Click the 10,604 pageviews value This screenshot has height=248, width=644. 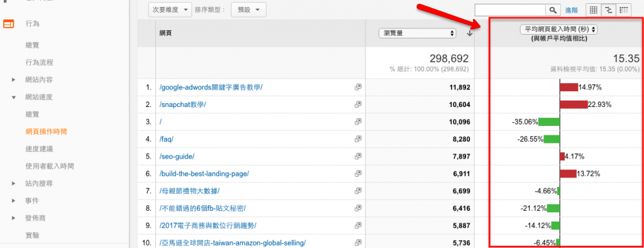[x=459, y=104]
